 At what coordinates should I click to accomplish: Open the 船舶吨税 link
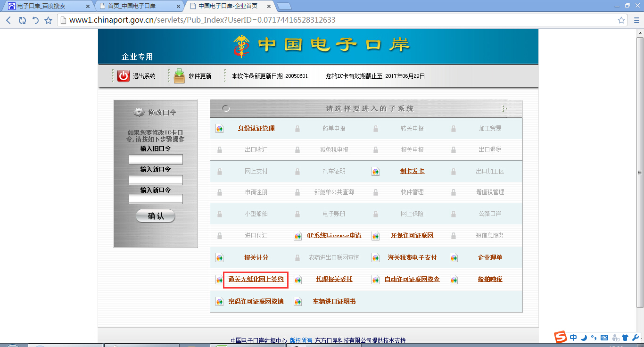490,279
